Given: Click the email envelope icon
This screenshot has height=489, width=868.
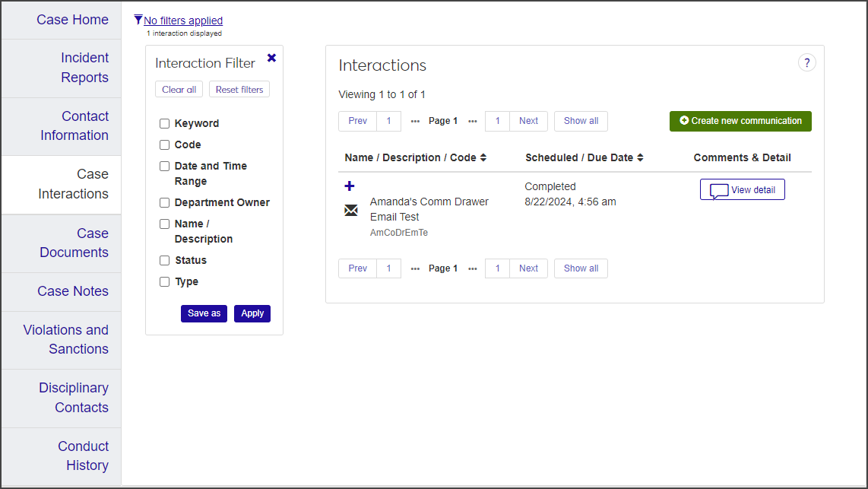Looking at the screenshot, I should coord(351,210).
